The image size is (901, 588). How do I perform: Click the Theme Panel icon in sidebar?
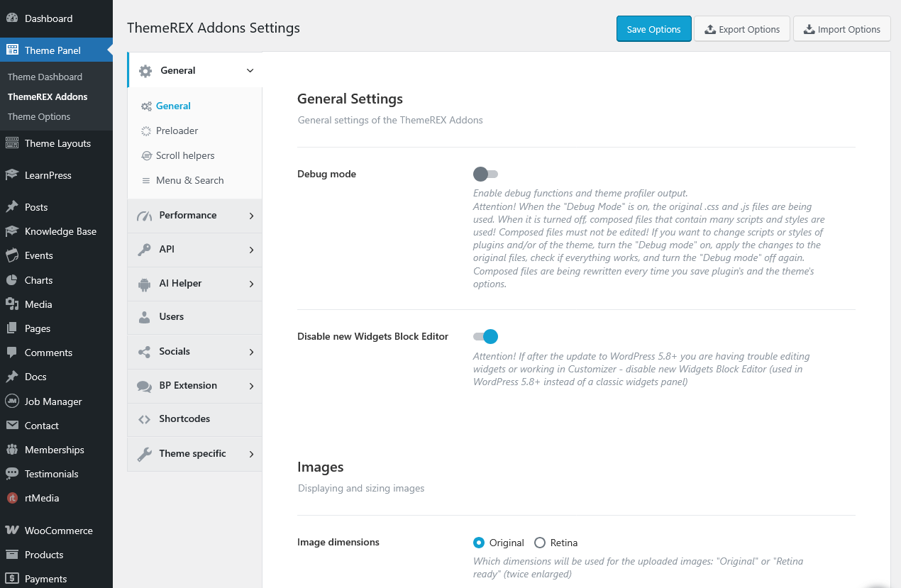12,50
